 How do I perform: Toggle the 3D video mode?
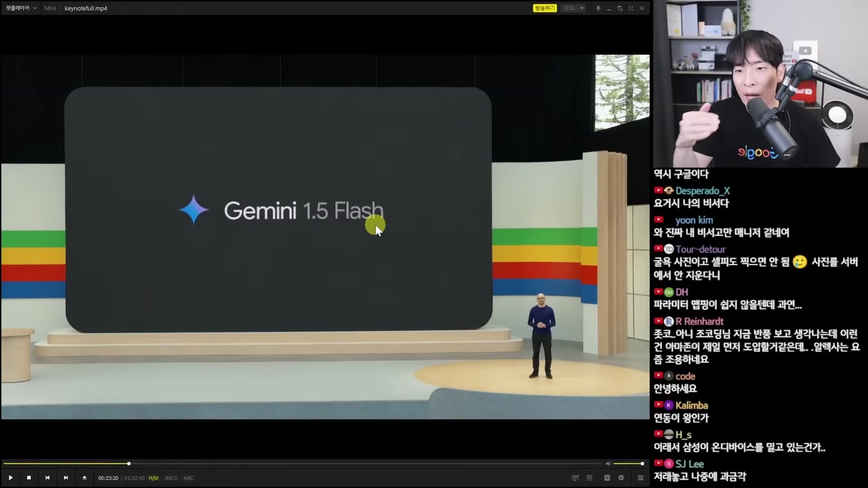[x=589, y=478]
